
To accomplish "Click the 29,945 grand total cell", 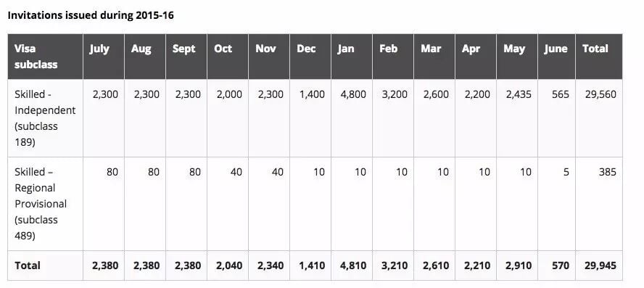I will tap(599, 266).
